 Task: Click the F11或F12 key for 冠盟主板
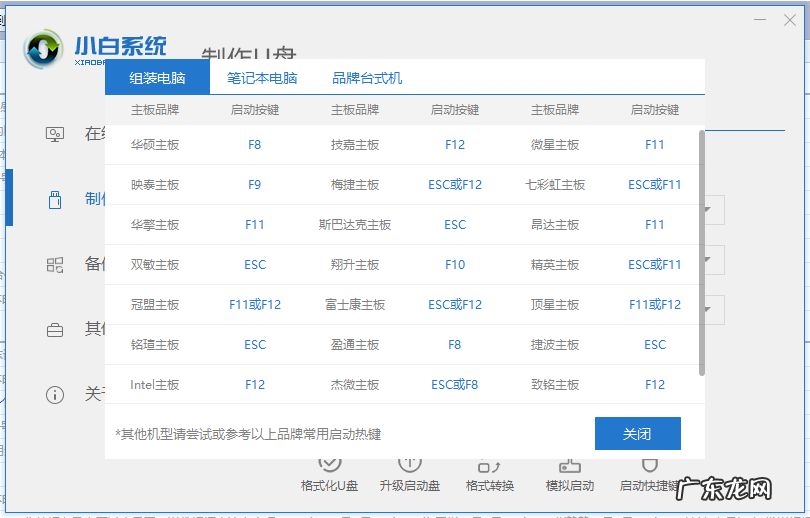(x=255, y=305)
